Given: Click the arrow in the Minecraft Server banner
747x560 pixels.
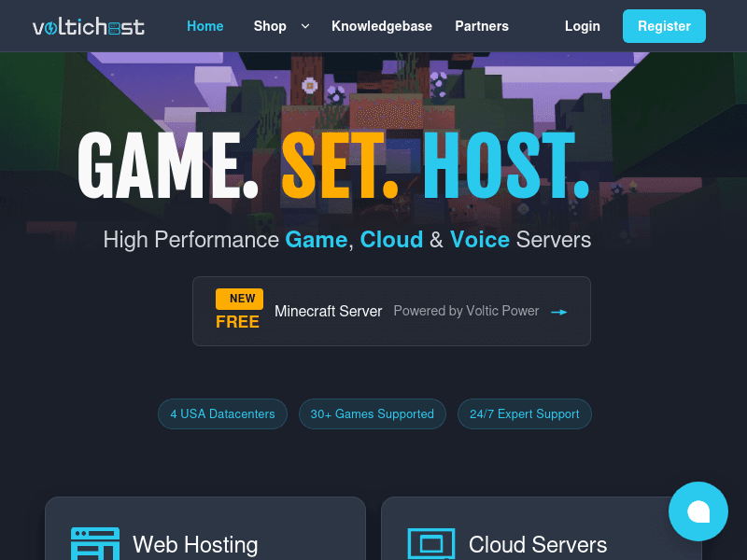Looking at the screenshot, I should coord(558,312).
